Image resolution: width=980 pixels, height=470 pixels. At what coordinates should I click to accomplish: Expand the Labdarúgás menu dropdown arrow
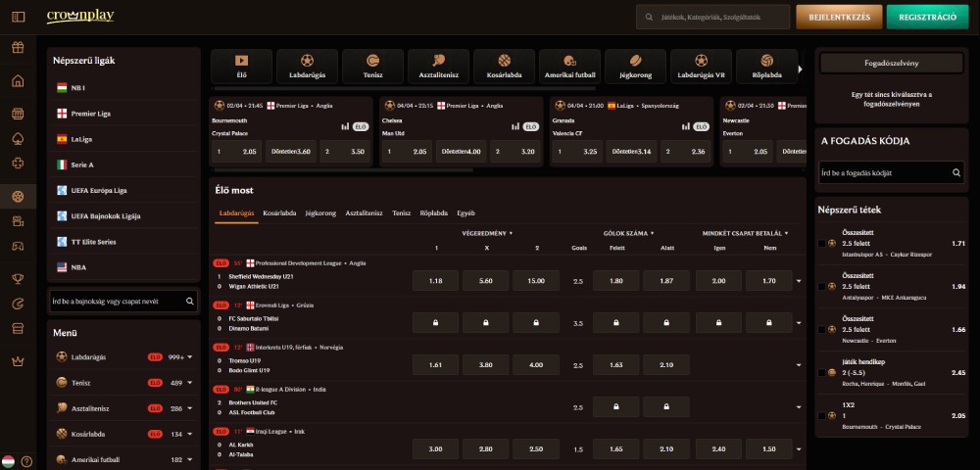189,357
